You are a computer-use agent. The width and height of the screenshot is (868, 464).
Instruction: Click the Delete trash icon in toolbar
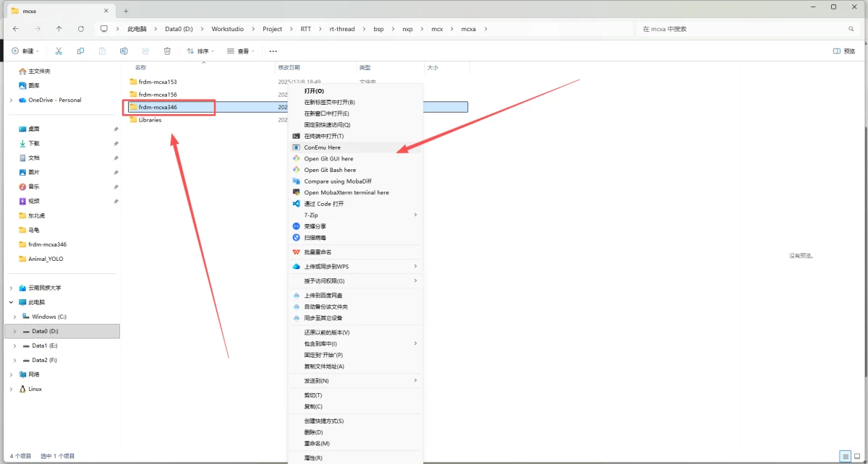167,51
